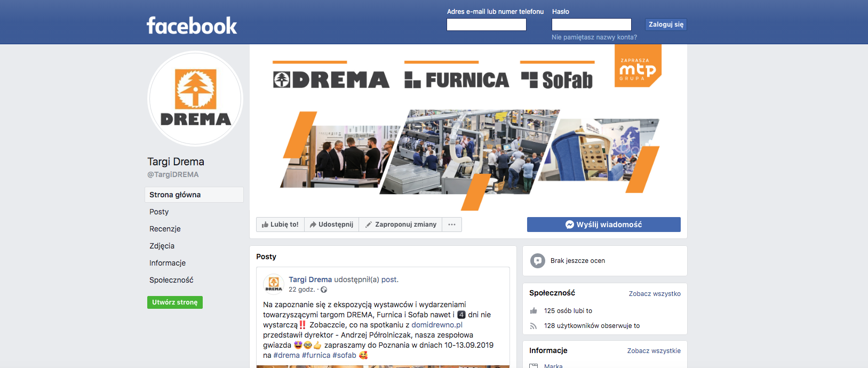Open Recenzje in the sidebar menu
The width and height of the screenshot is (868, 368).
[165, 229]
